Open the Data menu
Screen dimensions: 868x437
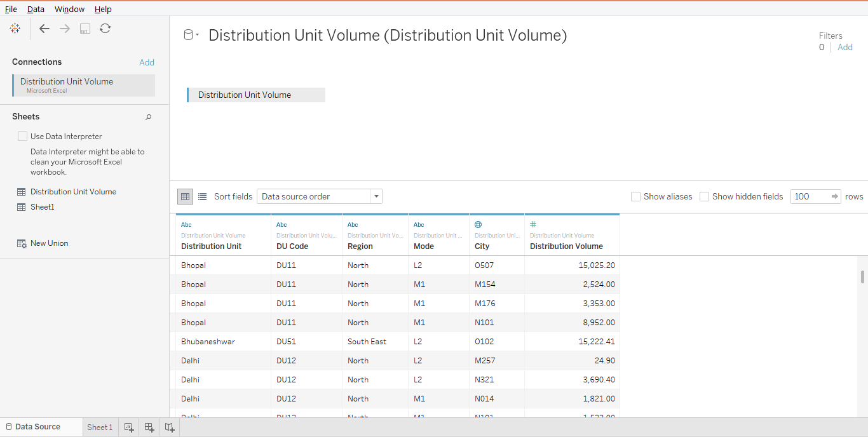point(36,9)
